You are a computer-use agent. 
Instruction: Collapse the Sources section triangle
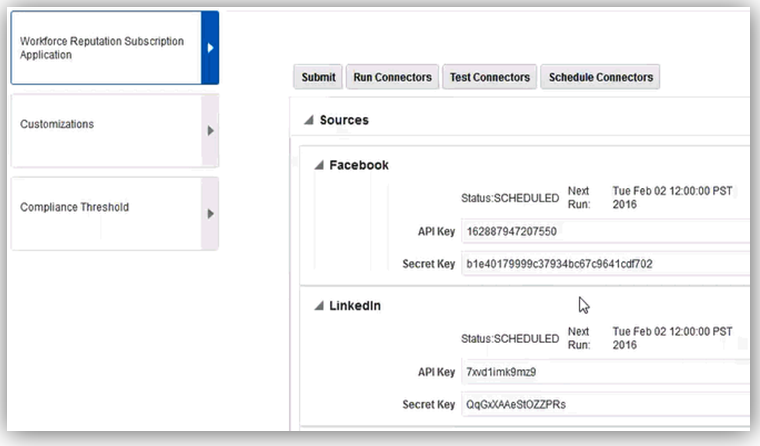(x=308, y=121)
